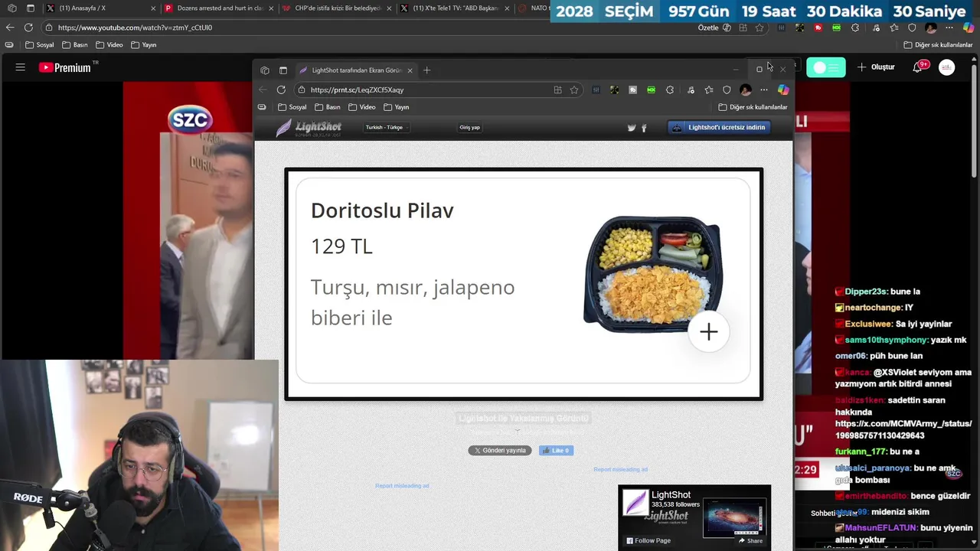
Task: Bookmark prnt.sc page with the star icon
Action: click(x=574, y=90)
